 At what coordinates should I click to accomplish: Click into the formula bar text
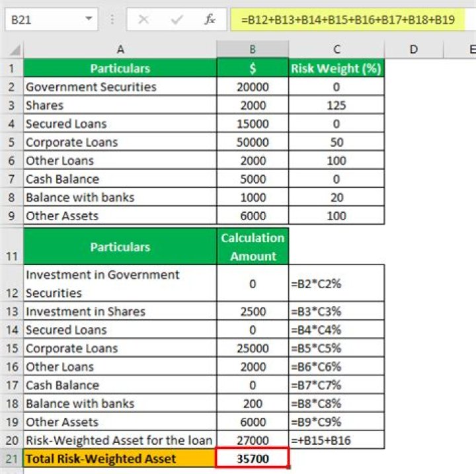[x=347, y=20]
